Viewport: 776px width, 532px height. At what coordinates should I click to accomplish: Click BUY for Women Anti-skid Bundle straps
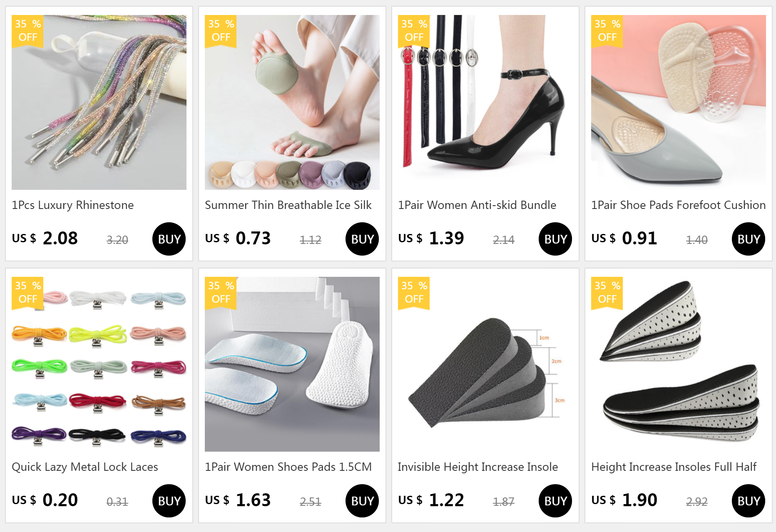(555, 239)
